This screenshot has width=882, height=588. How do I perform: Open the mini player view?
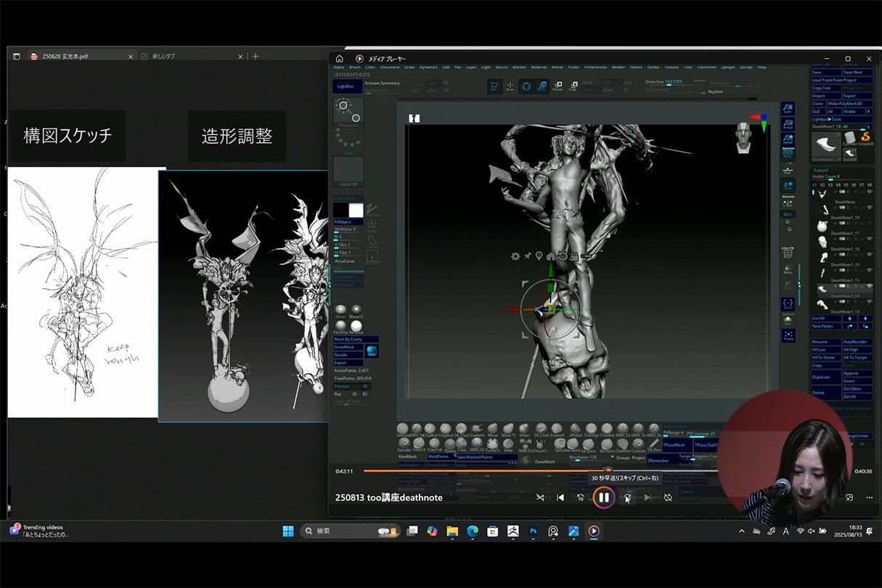click(x=849, y=497)
